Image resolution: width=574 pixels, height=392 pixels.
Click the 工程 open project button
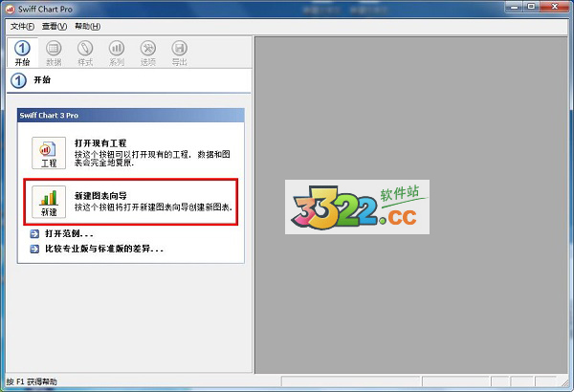(x=49, y=153)
